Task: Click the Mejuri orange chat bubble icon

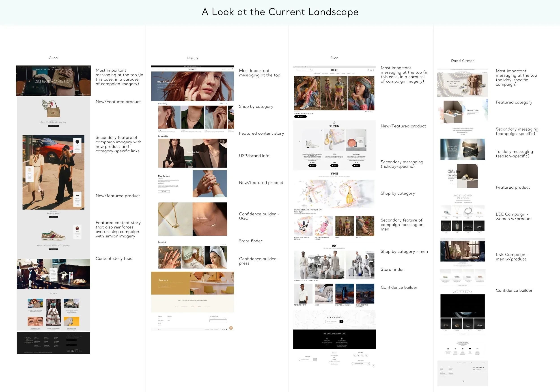Action: tap(231, 328)
